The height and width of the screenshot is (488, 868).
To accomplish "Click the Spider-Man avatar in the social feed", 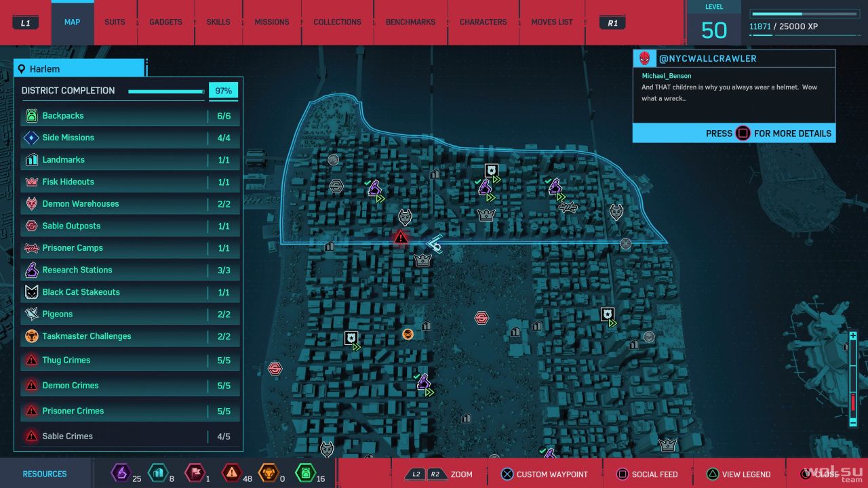I will click(x=645, y=58).
